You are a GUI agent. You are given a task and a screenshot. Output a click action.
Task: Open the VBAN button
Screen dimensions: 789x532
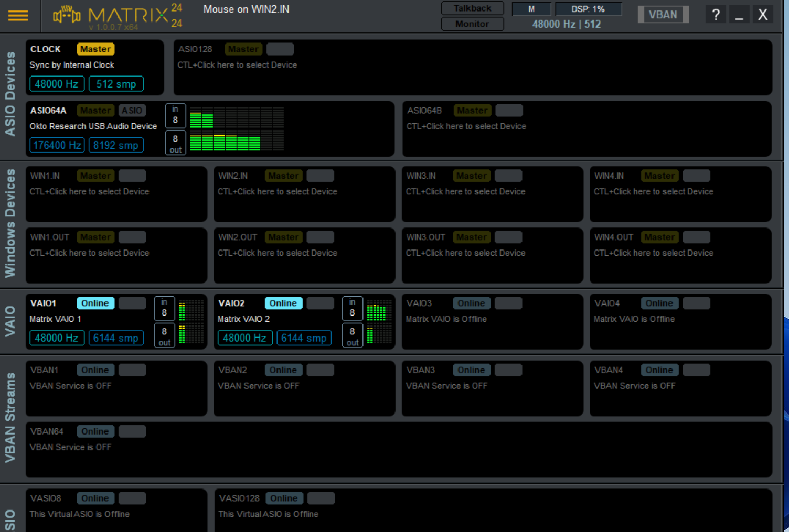[x=663, y=15]
